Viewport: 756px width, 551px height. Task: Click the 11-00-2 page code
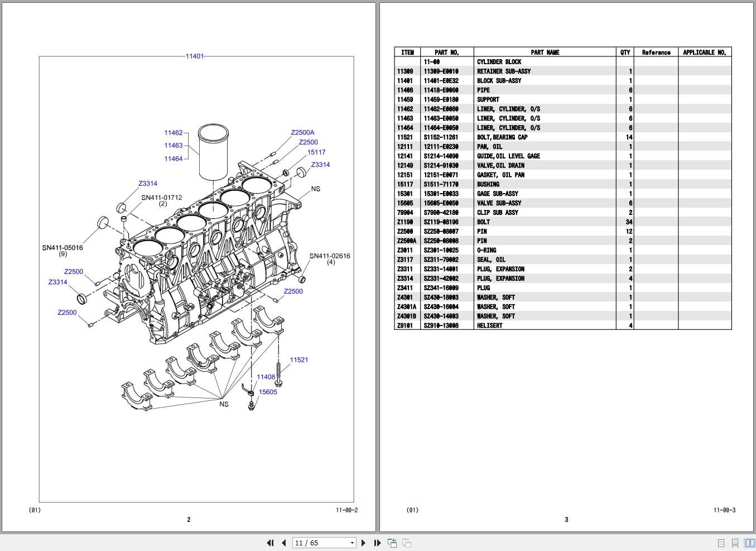[346, 510]
